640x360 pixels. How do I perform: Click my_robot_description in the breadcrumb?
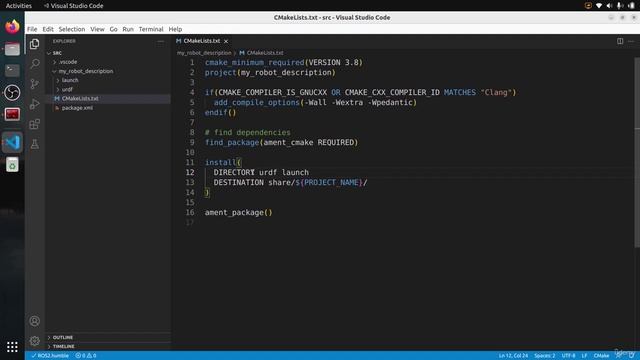pyautogui.click(x=204, y=53)
